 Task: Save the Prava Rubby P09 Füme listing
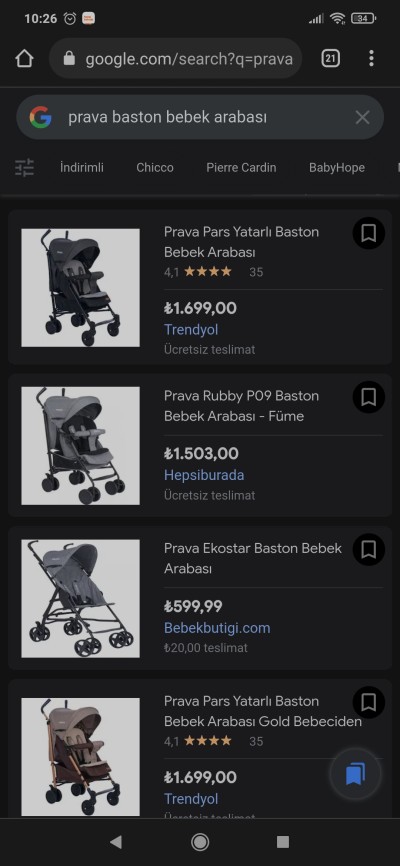[x=369, y=397]
